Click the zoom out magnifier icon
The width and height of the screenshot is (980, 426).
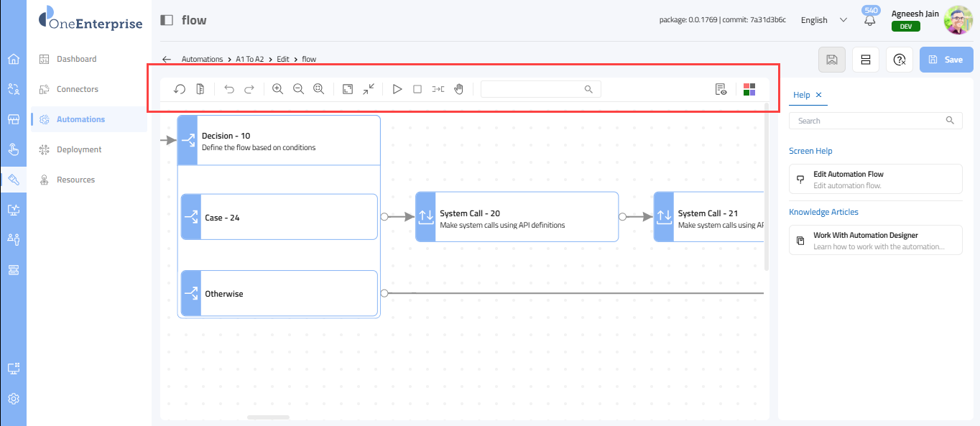tap(298, 89)
